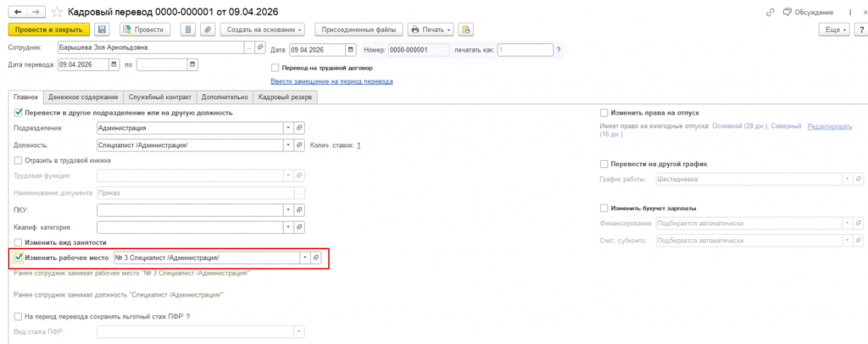
Task: Enable 'Отразить в трудовой книжке' checkbox
Action: [18, 160]
